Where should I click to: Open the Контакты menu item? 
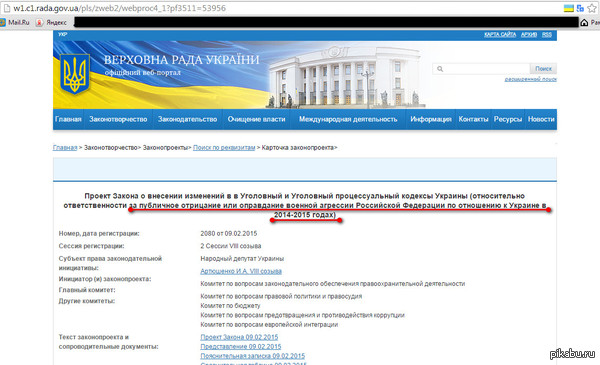coord(473,119)
